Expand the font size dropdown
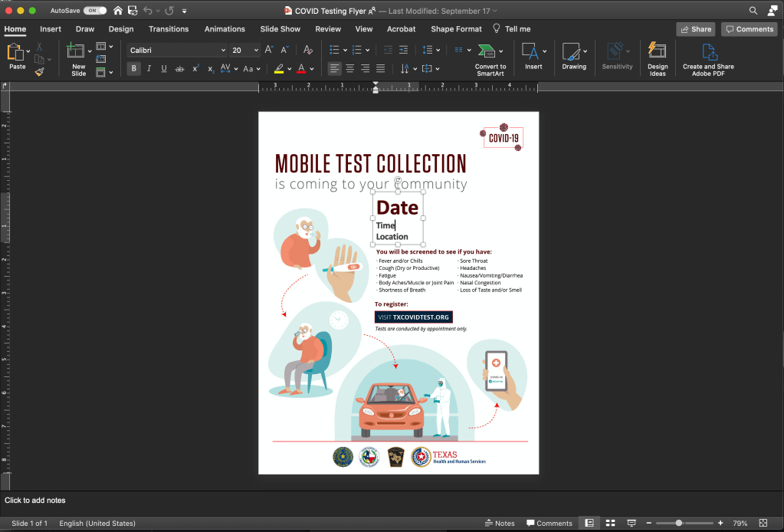 pos(255,50)
